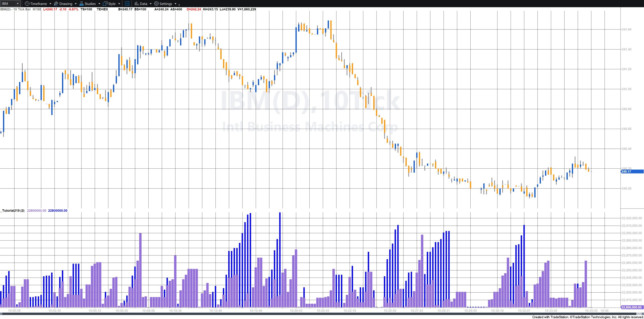The height and width of the screenshot is (319, 644).
Task: Click the red "L=240.17" last price
Action: (50, 9)
